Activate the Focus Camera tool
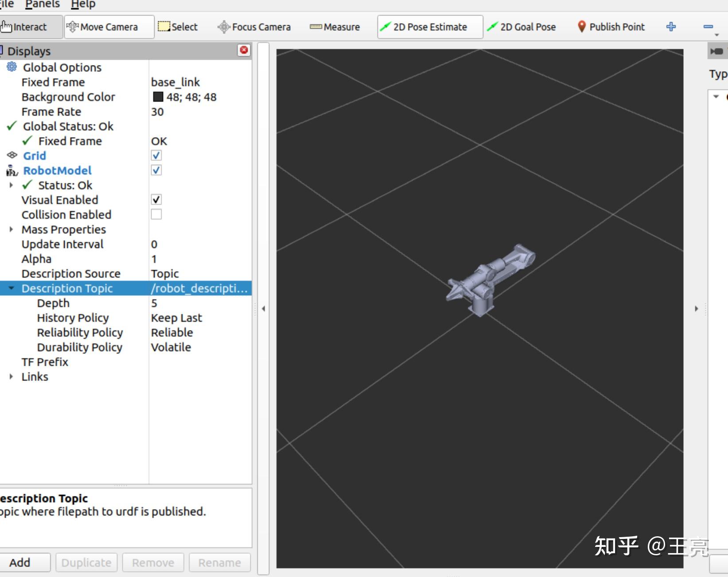The image size is (728, 577). pos(254,27)
